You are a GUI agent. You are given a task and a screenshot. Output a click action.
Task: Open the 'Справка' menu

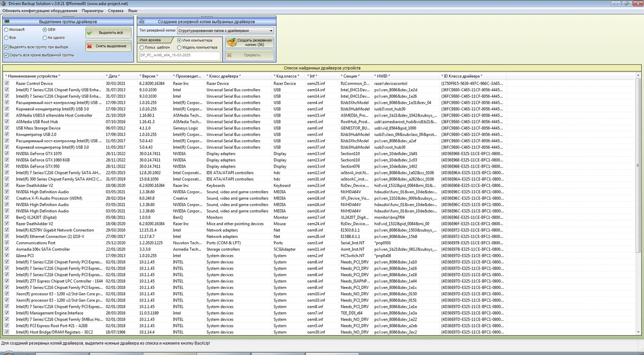(115, 11)
